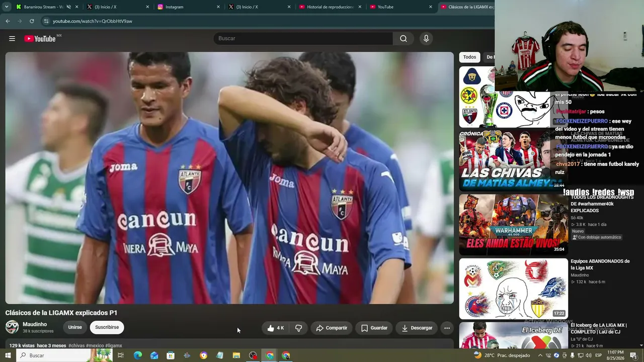Open the tab search dropdown arrow
This screenshot has height=362, width=644.
click(7, 7)
